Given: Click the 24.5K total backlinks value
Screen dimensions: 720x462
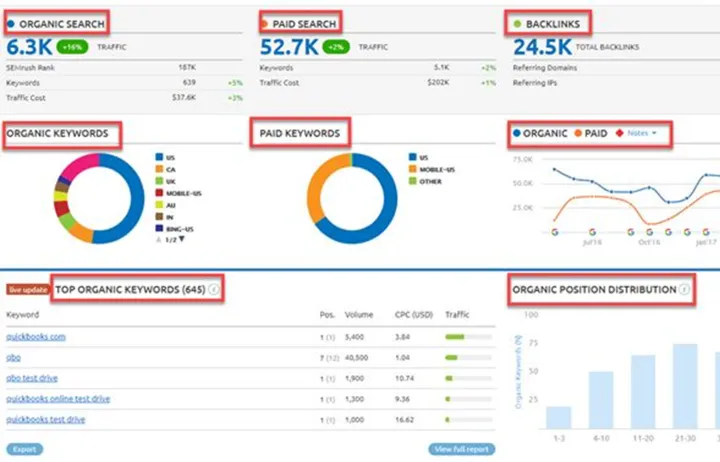Looking at the screenshot, I should click(542, 47).
